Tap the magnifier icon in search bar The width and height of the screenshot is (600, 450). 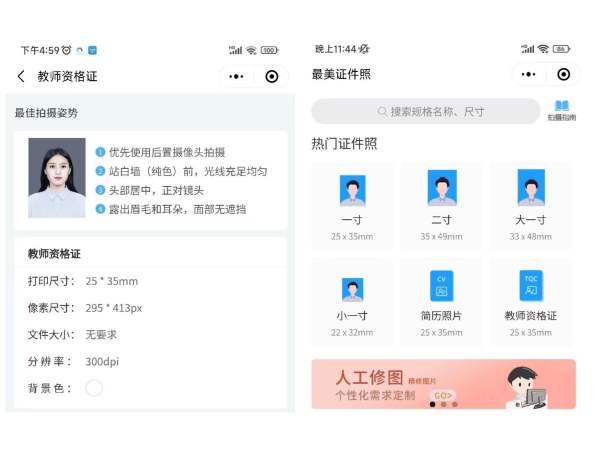(x=382, y=111)
